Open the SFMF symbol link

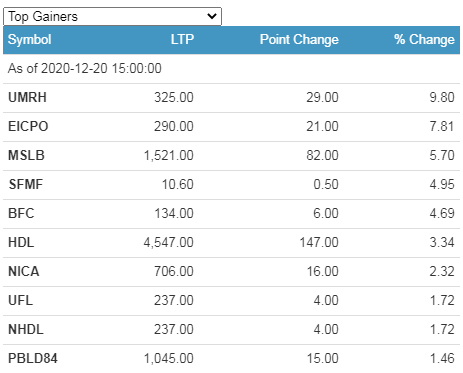[x=26, y=184]
